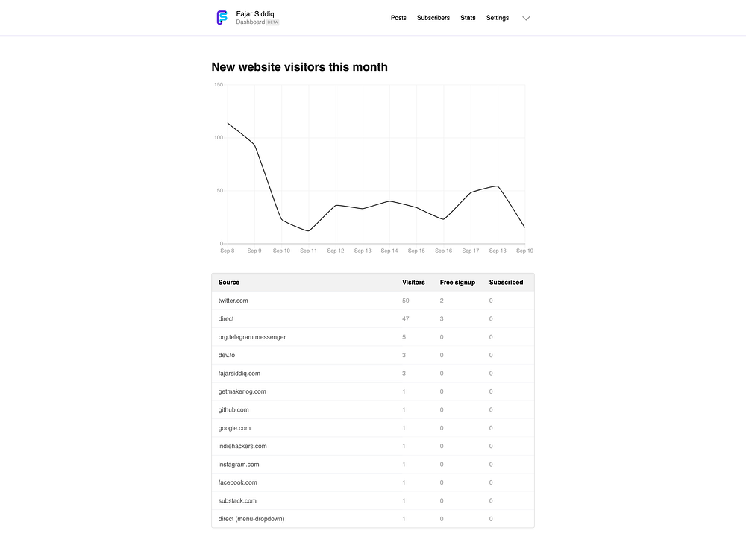Click the Fajar Siddiq logo icon
This screenshot has width=746, height=560.
click(x=221, y=18)
